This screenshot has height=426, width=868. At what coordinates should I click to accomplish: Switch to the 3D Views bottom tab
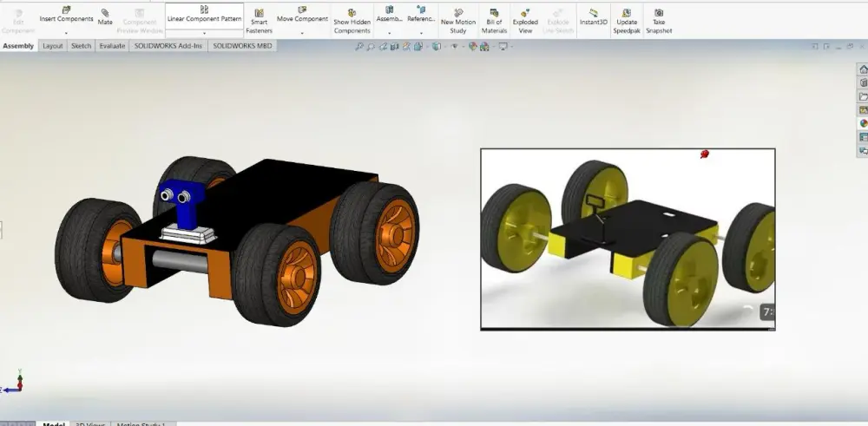click(89, 423)
